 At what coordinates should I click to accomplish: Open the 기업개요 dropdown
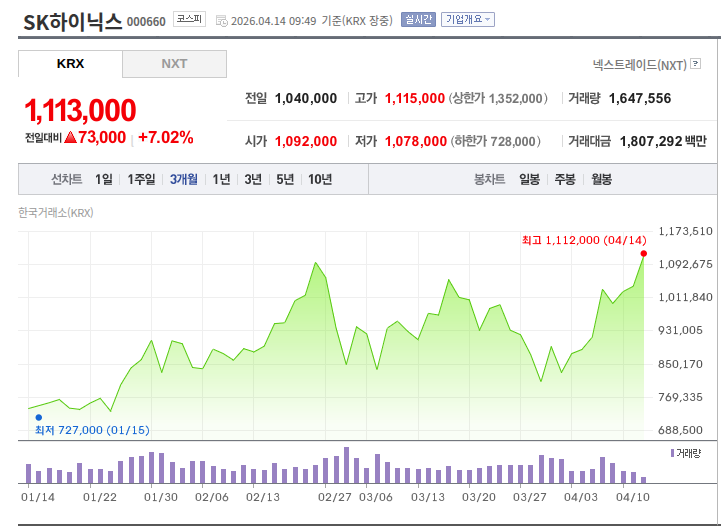tap(468, 19)
